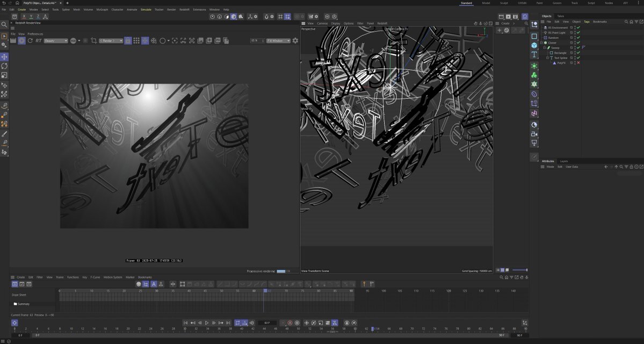Toggle RenderView lock icon
The height and width of the screenshot is (344, 644).
[128, 41]
